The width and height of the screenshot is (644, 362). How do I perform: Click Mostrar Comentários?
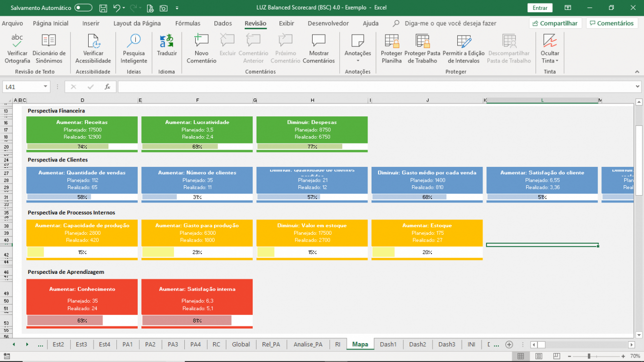[319, 49]
